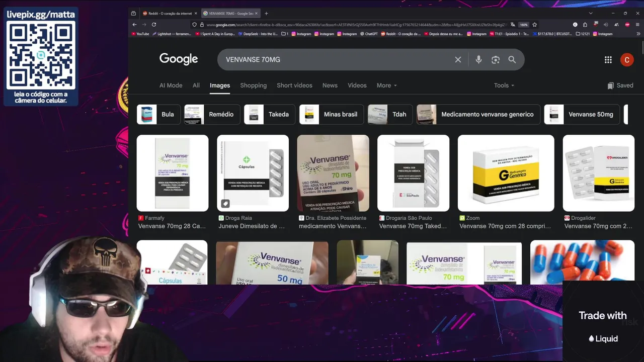Expand the Tools filter dropdown

tap(504, 85)
